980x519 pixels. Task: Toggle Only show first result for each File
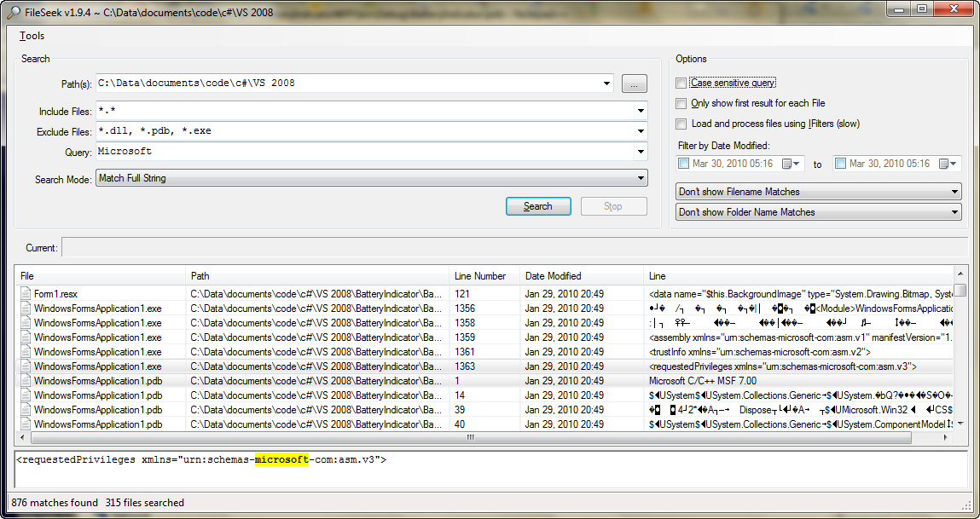click(x=681, y=103)
